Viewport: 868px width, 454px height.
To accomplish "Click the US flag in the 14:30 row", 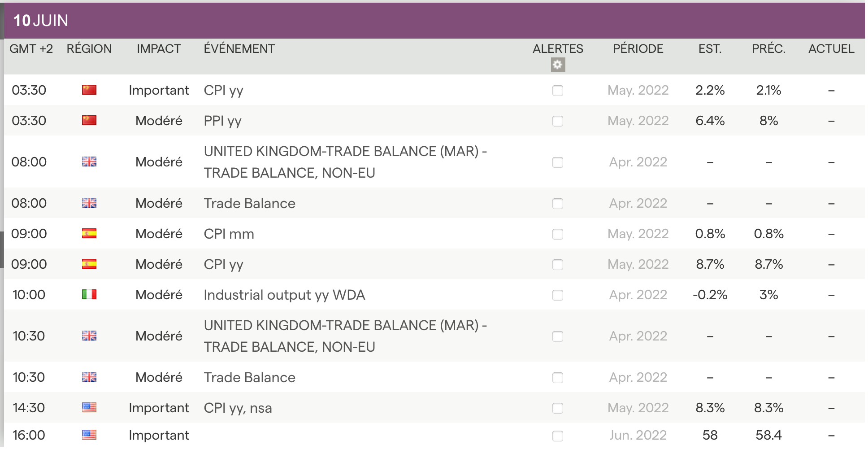I will [89, 407].
